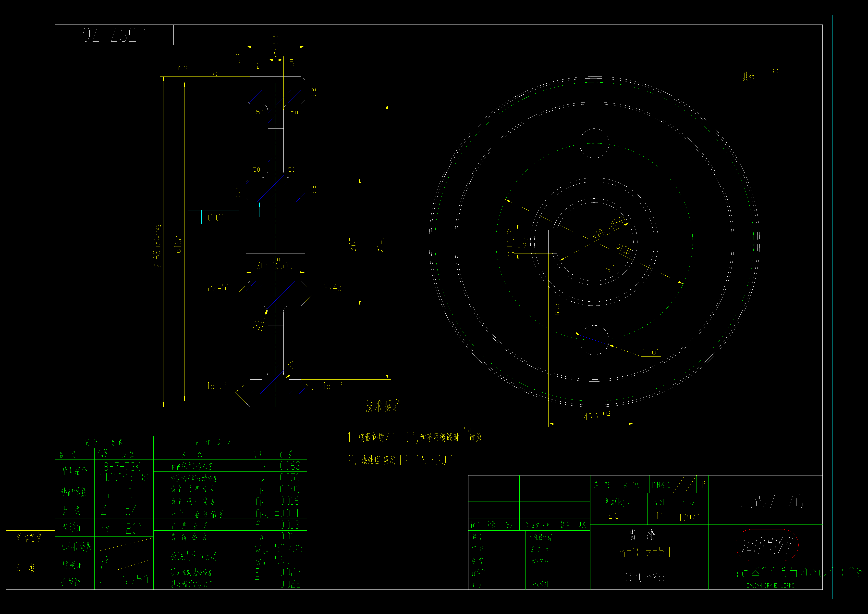This screenshot has width=868, height=614.
Task: Select the 其余 surface finish label
Action: pos(749,76)
